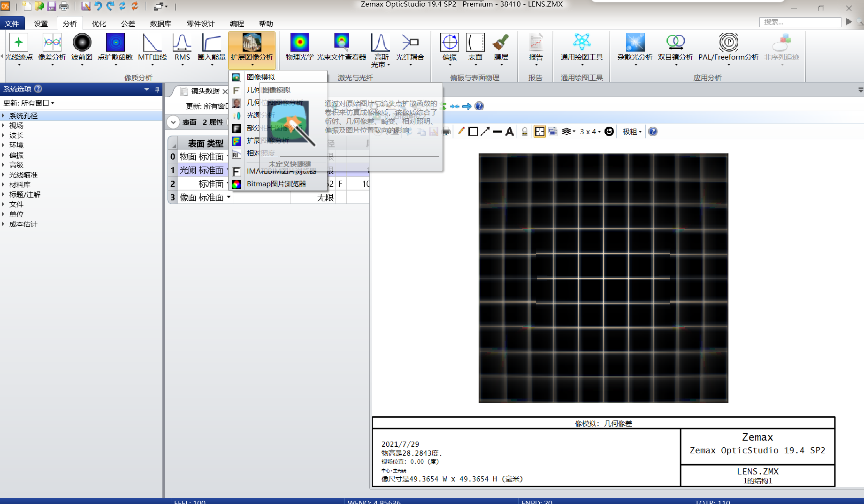The width and height of the screenshot is (864, 504).
Task: Click the save icon in quick toolbar
Action: (52, 6)
